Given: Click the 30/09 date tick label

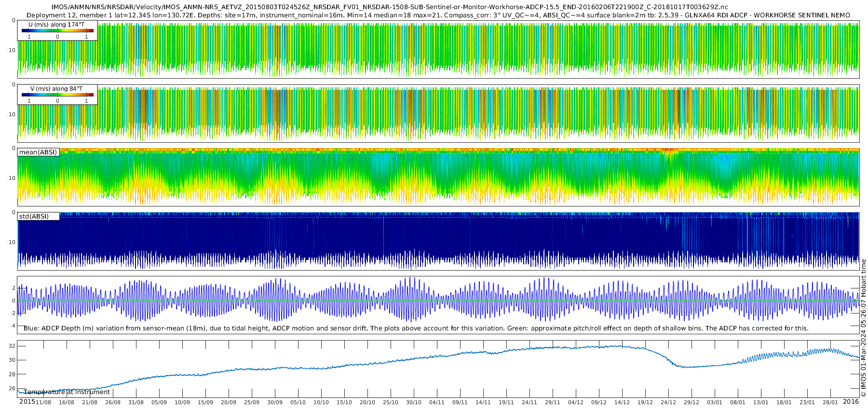Looking at the screenshot, I should pyautogui.click(x=275, y=402).
